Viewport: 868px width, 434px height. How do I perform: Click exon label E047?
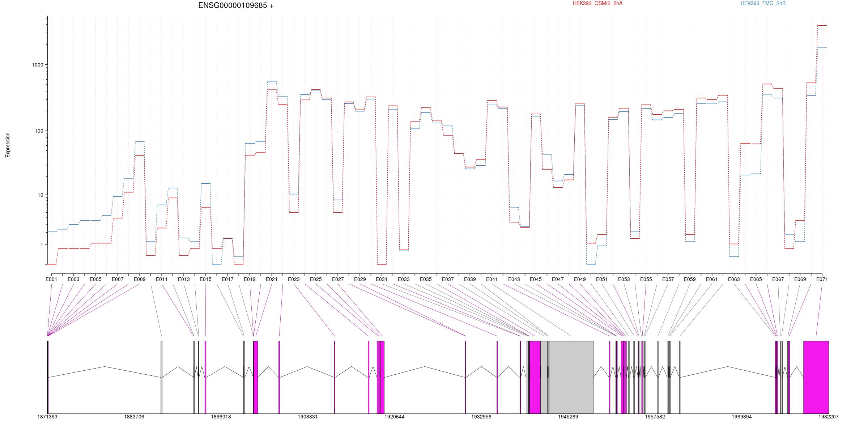tap(558, 279)
